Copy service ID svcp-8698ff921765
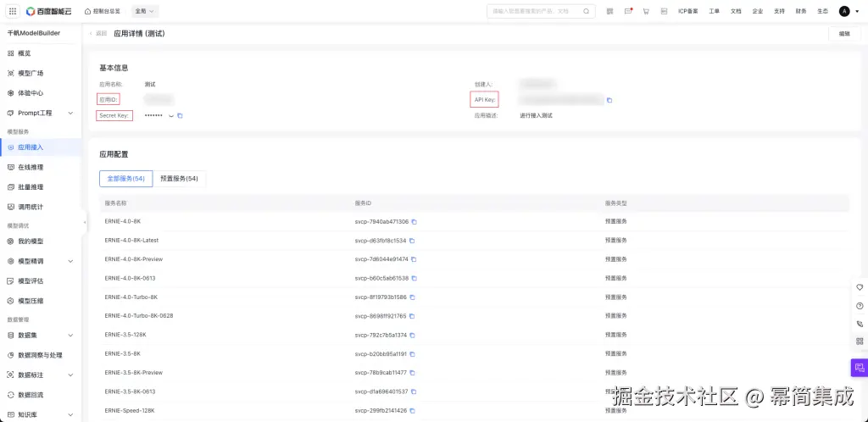This screenshot has width=868, height=422. point(412,317)
